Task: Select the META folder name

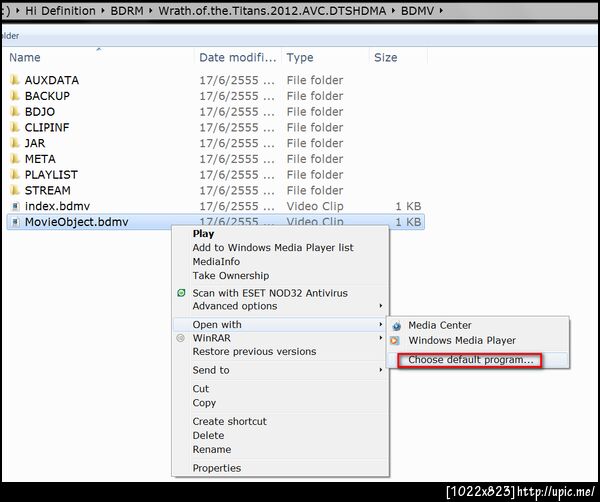Action: tap(40, 159)
